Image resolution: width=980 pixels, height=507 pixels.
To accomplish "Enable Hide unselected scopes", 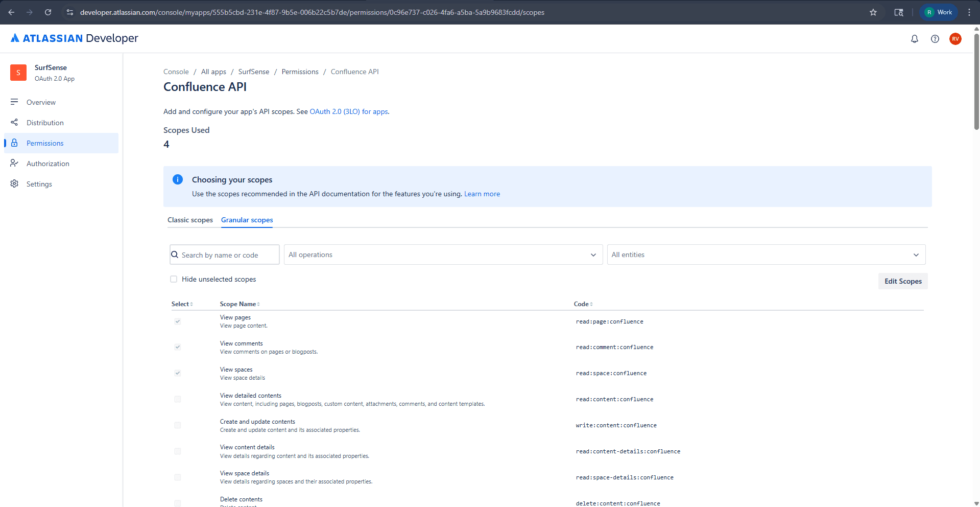I will [174, 279].
